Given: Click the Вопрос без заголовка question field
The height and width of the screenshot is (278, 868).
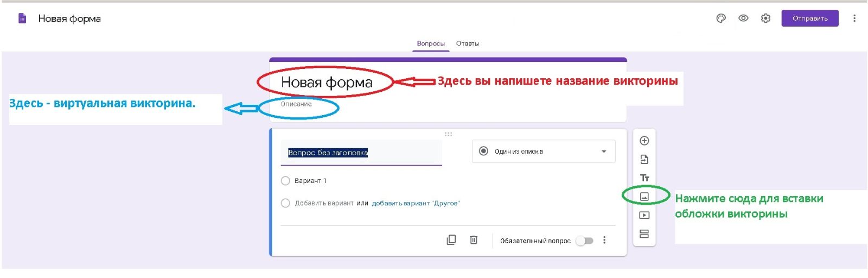Looking at the screenshot, I should [x=361, y=153].
